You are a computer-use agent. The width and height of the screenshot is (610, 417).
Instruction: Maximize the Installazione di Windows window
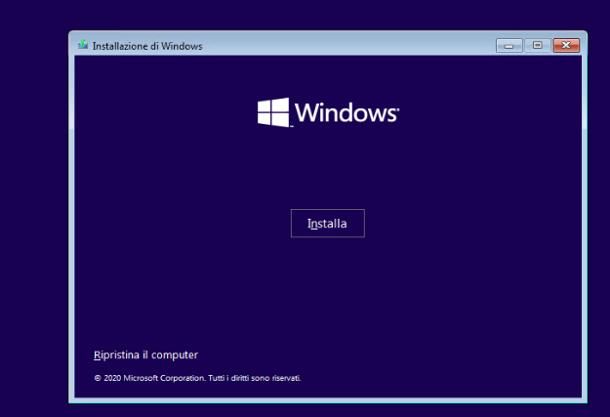point(538,46)
